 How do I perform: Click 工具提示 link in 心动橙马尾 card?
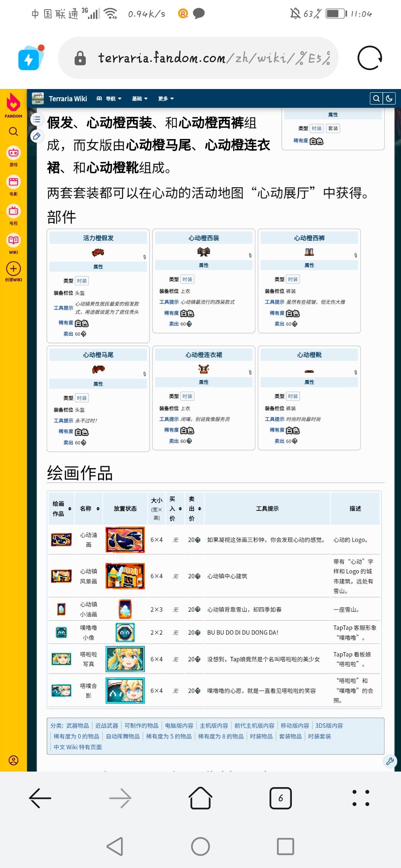tap(63, 421)
